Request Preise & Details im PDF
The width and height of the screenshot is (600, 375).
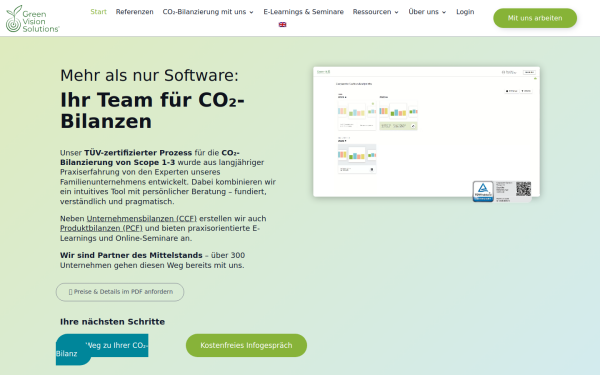point(120,292)
